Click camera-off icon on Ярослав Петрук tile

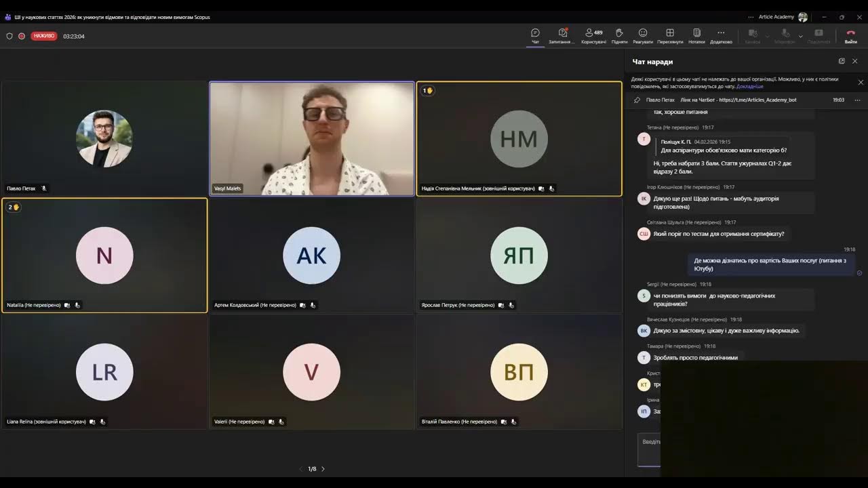click(500, 305)
